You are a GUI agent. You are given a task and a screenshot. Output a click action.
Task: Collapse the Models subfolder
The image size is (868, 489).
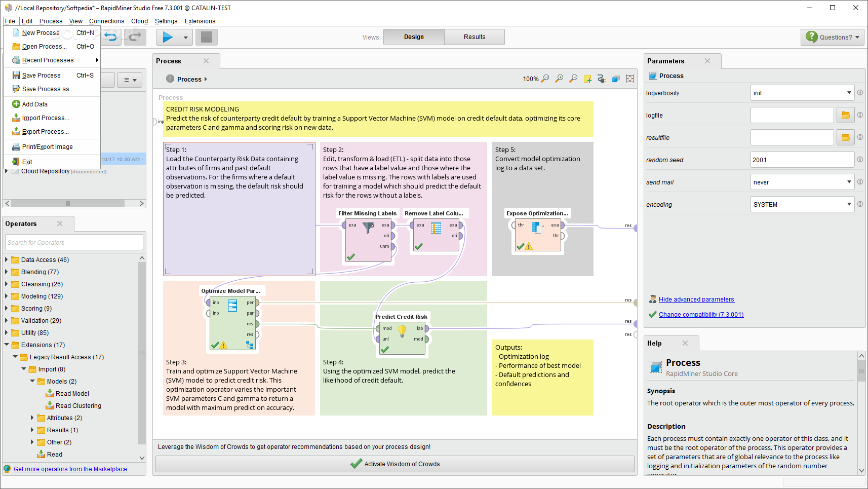[32, 381]
